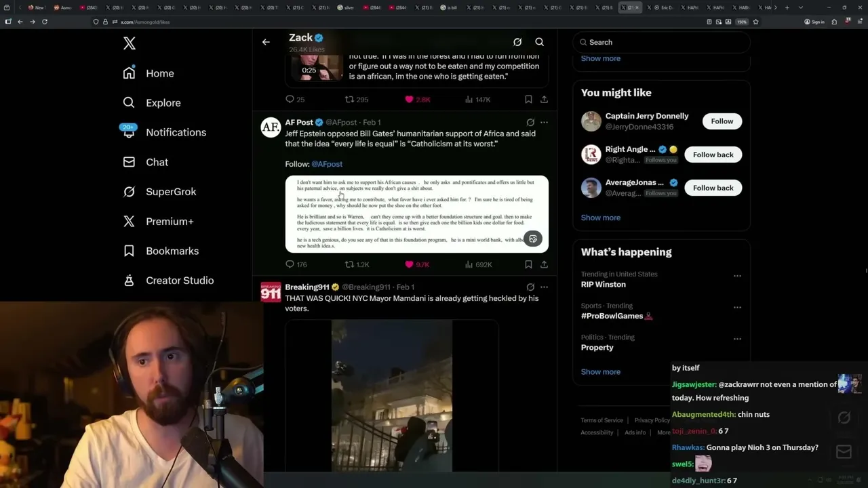Click the browser back button

20,22
